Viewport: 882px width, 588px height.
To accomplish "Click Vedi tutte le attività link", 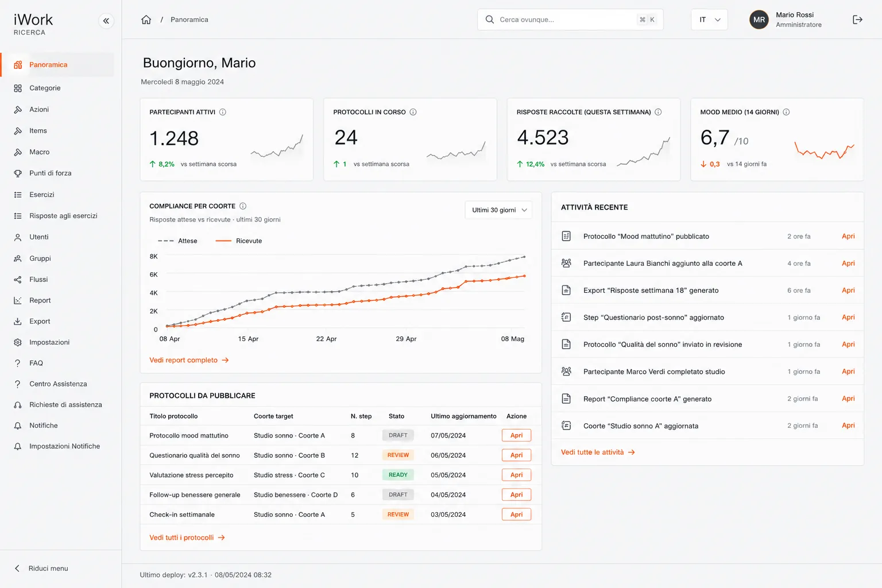I will click(598, 452).
